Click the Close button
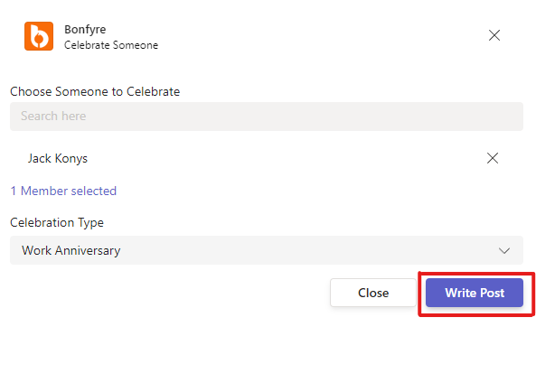The image size is (536, 392). pos(373,293)
